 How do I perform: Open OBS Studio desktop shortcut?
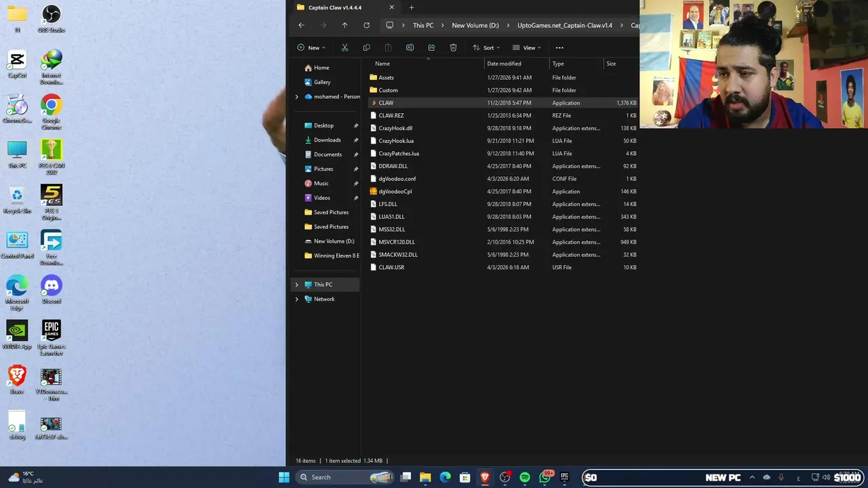52,19
